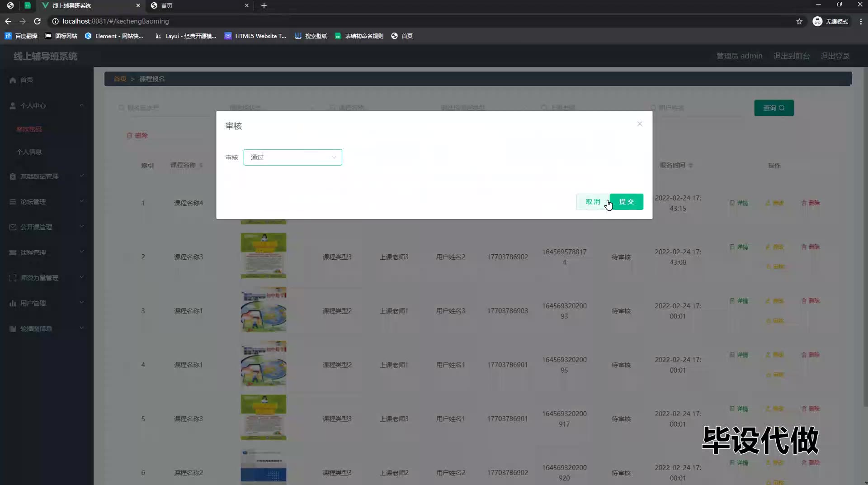Open the course image in row 3
The height and width of the screenshot is (485, 868).
(x=264, y=310)
